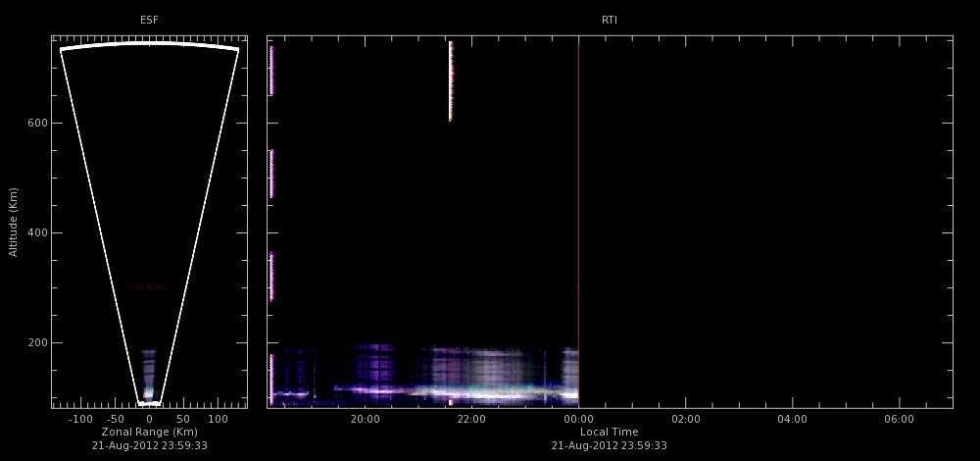The image size is (980, 461).
Task: Click the 600 altitude tick label
Action: [x=37, y=124]
